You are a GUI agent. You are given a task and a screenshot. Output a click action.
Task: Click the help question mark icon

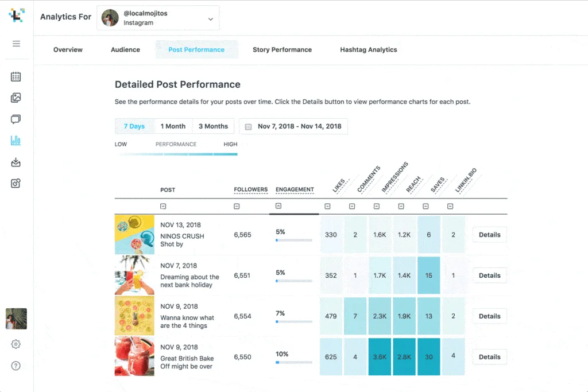16,366
